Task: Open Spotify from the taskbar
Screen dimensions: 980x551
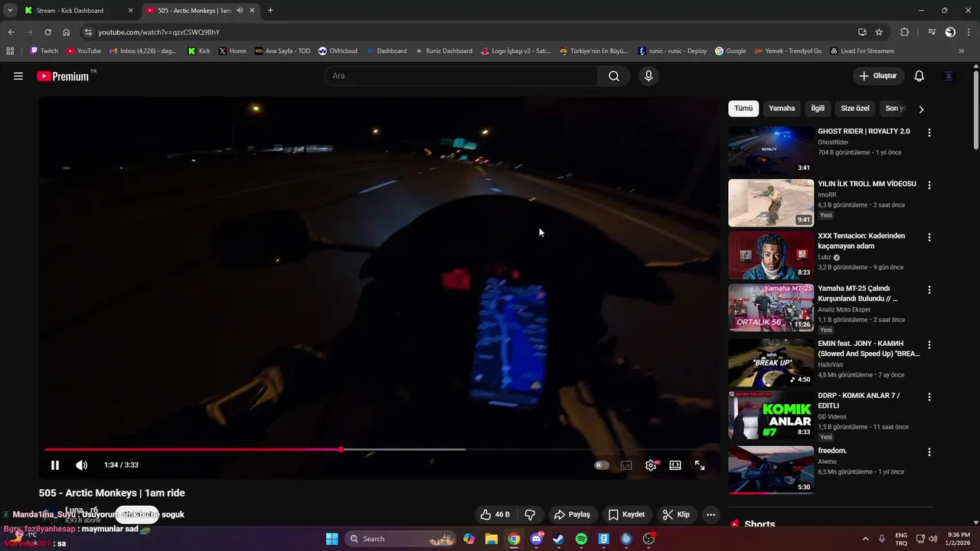Action: tap(581, 539)
